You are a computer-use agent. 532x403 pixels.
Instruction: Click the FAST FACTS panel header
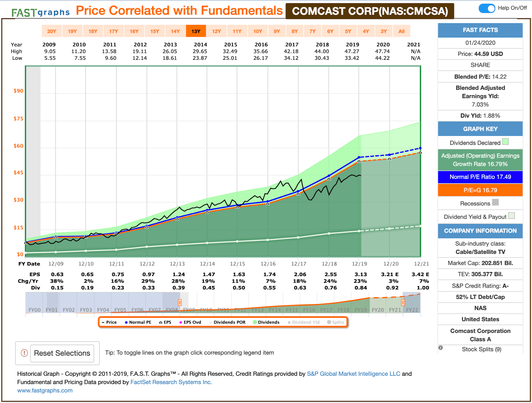pos(480,30)
